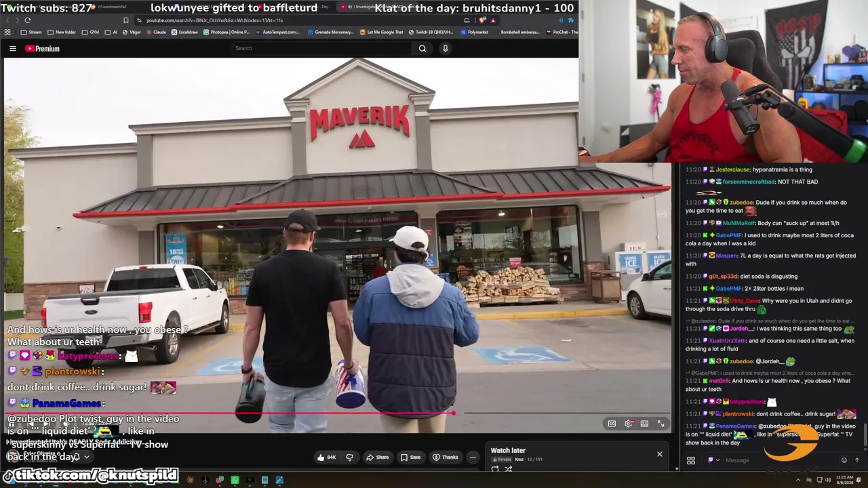
Task: Click username Jesterclause in chat
Action: click(733, 169)
